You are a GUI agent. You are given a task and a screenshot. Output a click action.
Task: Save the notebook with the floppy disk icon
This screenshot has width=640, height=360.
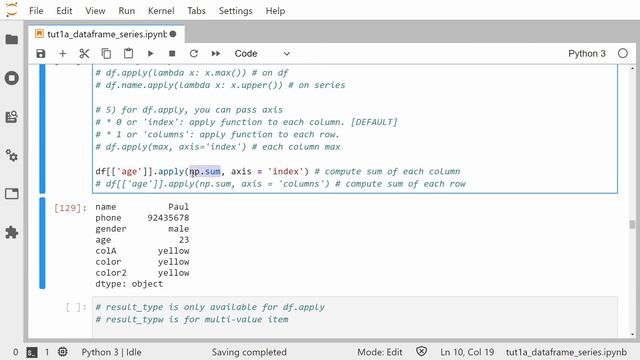point(41,53)
